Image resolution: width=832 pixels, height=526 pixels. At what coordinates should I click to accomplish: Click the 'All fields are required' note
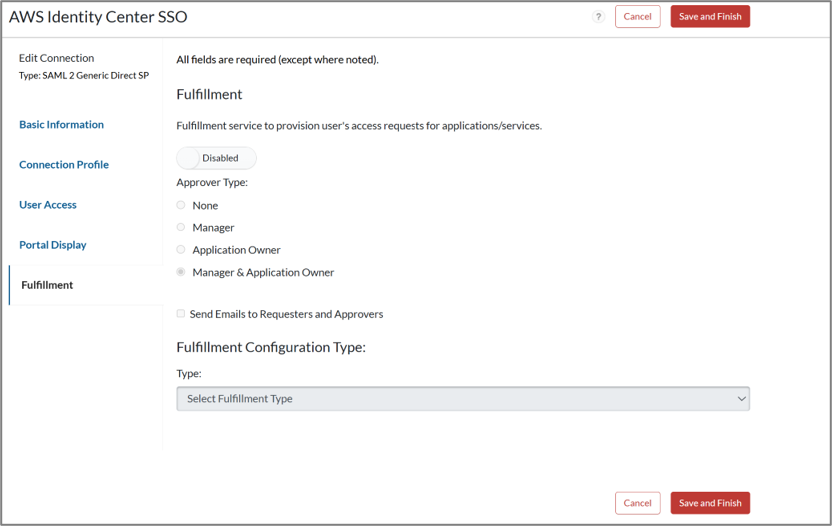278,59
